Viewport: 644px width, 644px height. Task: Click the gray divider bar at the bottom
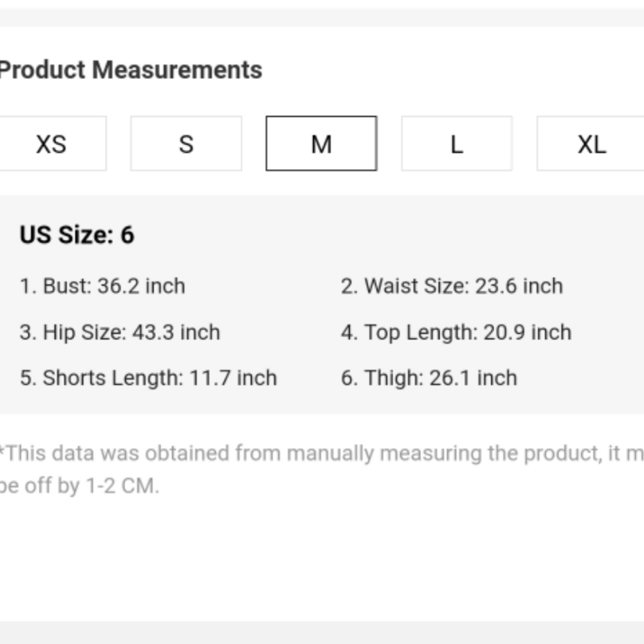point(322,632)
